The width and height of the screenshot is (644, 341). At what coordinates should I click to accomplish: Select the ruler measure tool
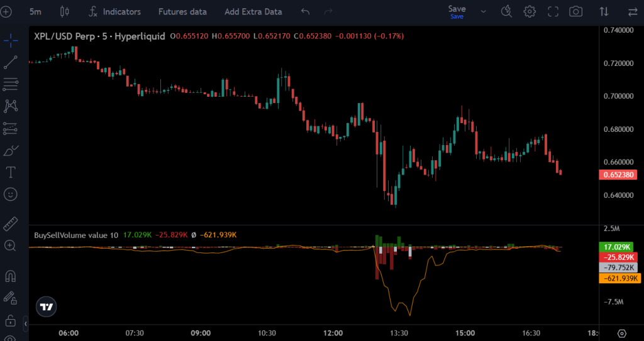click(11, 224)
